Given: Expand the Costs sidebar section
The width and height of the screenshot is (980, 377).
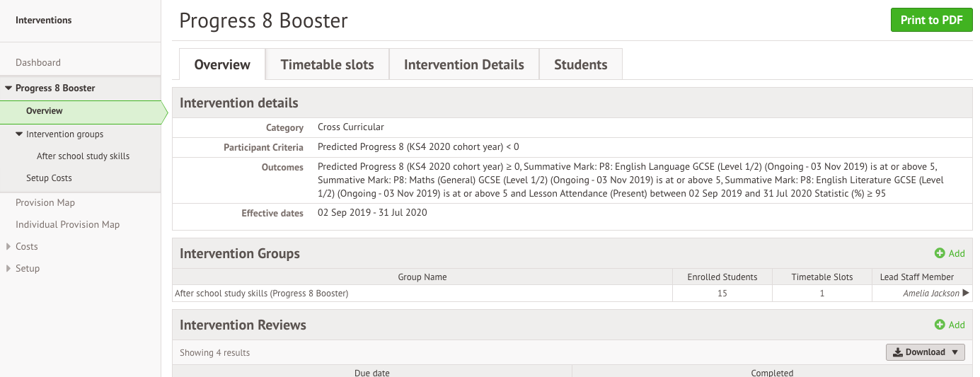Looking at the screenshot, I should tap(8, 246).
